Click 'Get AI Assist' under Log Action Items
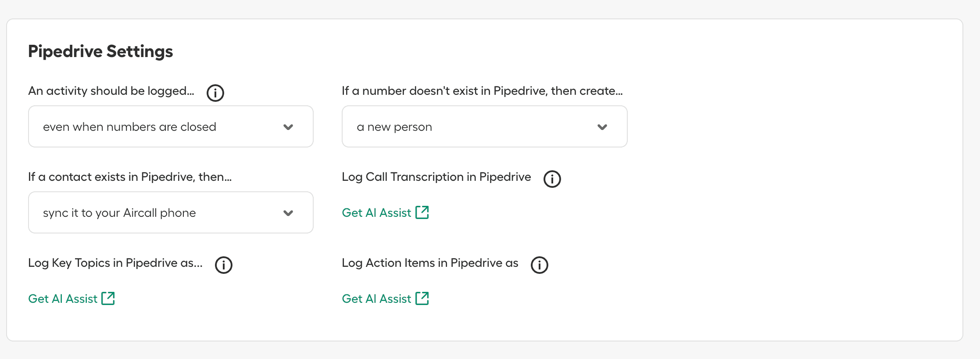The height and width of the screenshot is (359, 980). click(376, 299)
